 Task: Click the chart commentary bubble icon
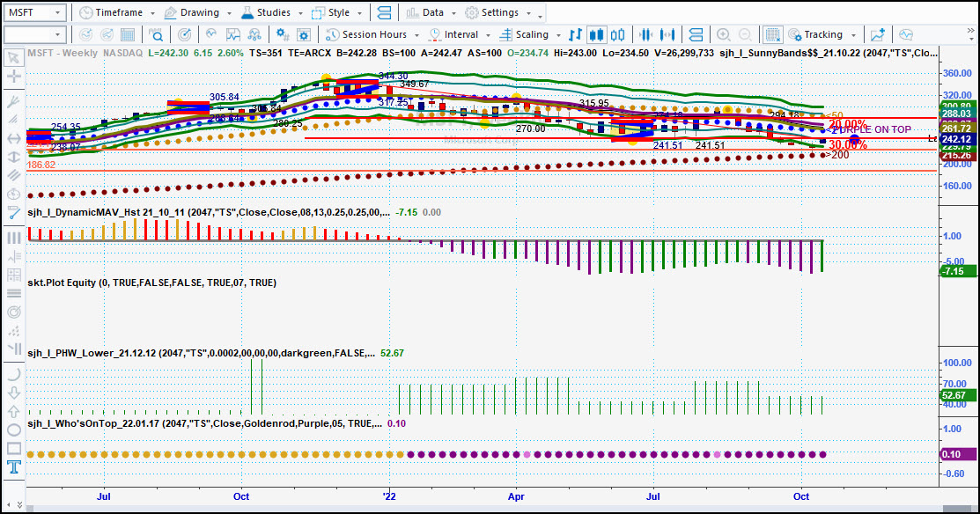click(x=906, y=35)
